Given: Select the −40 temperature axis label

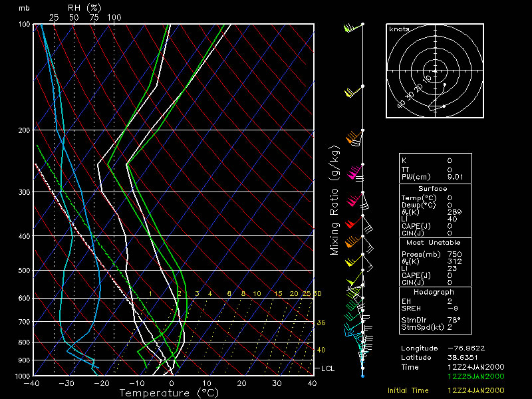Looking at the screenshot, I should click(31, 384).
